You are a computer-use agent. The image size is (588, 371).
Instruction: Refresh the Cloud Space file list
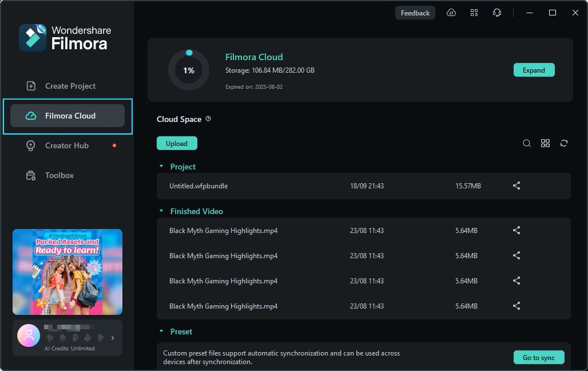[564, 143]
